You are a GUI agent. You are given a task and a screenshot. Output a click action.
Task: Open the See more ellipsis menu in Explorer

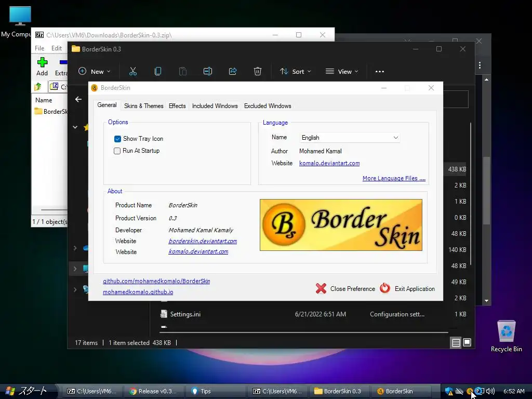[380, 72]
